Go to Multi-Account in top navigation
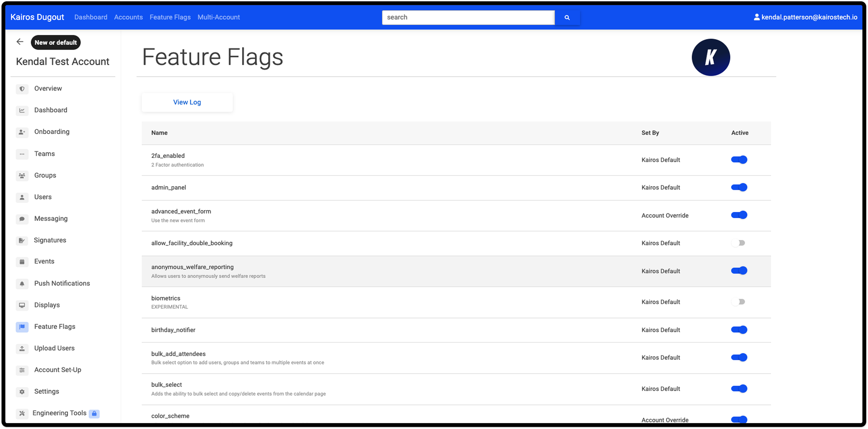The width and height of the screenshot is (868, 429). tap(218, 17)
